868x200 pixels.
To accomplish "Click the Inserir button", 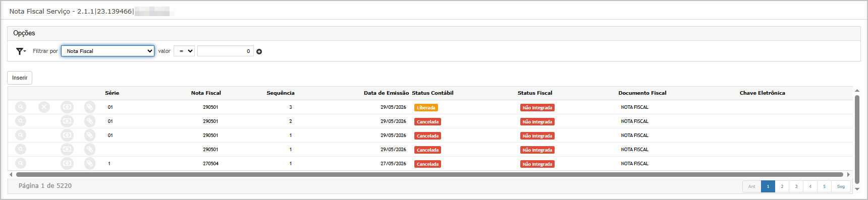I will click(x=20, y=78).
